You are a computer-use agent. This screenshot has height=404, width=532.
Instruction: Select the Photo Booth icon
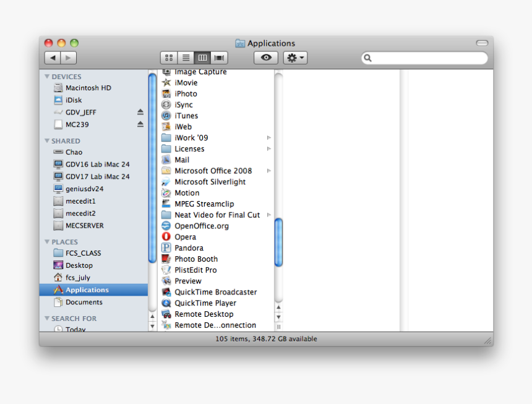point(166,259)
